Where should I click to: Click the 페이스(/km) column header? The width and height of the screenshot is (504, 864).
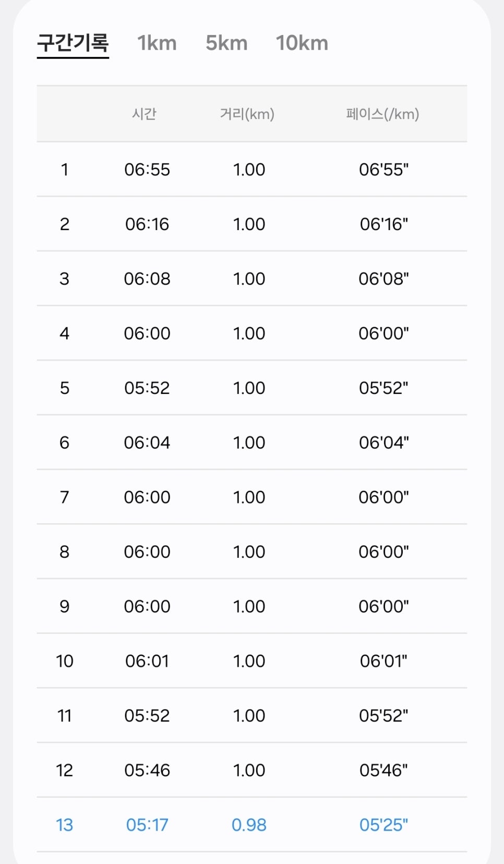[382, 114]
